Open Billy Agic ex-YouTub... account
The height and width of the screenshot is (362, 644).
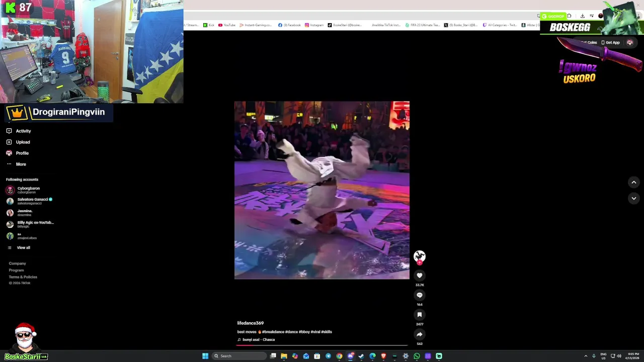[30, 224]
